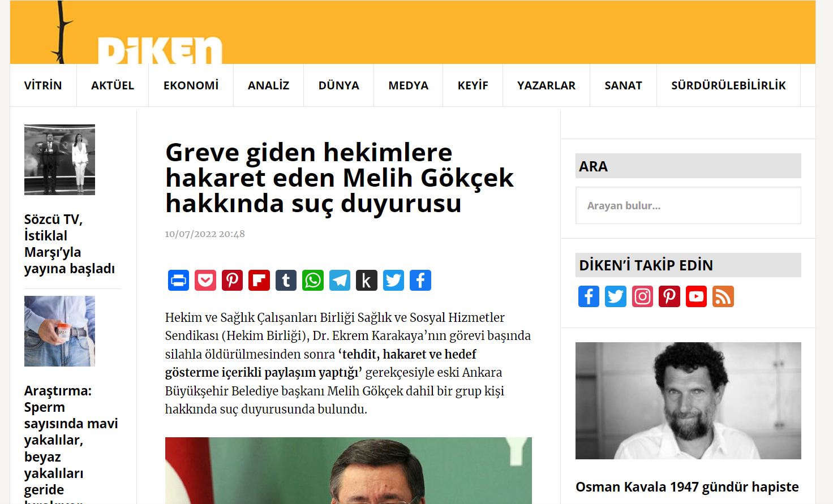Share article on Facebook icon

(420, 280)
